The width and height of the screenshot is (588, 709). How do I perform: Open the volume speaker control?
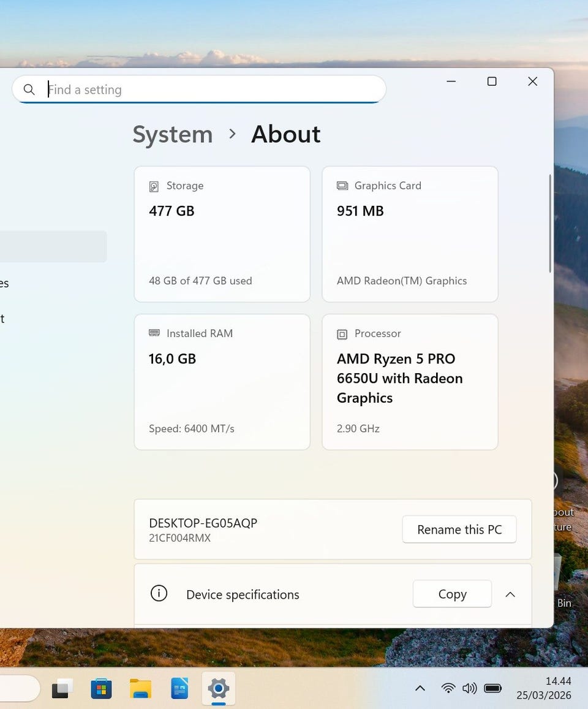click(470, 688)
